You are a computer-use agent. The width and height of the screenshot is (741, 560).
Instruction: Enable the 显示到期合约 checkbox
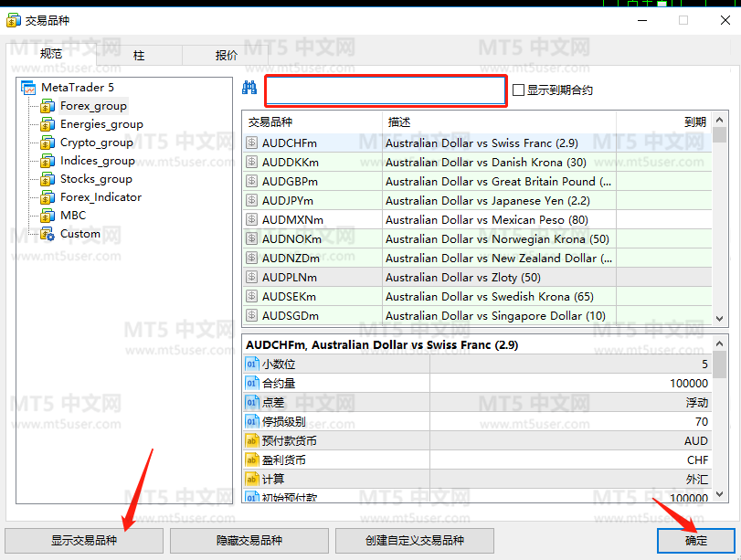point(518,90)
